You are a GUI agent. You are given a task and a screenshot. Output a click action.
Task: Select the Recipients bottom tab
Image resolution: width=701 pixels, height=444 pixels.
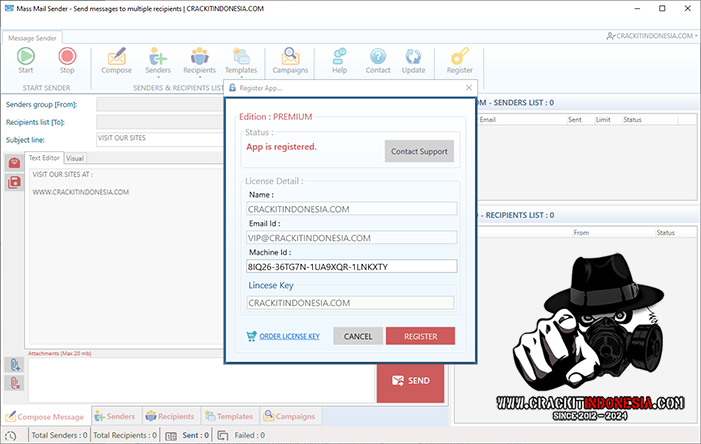click(169, 416)
